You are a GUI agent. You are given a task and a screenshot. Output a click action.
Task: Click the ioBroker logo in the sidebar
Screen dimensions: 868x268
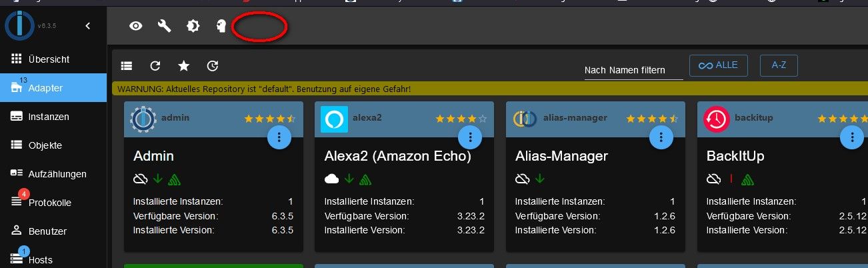click(19, 26)
